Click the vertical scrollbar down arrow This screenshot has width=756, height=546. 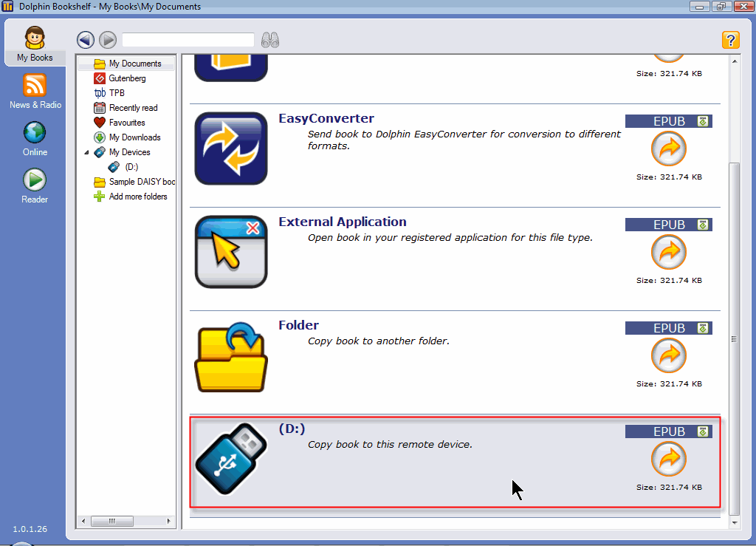click(735, 522)
